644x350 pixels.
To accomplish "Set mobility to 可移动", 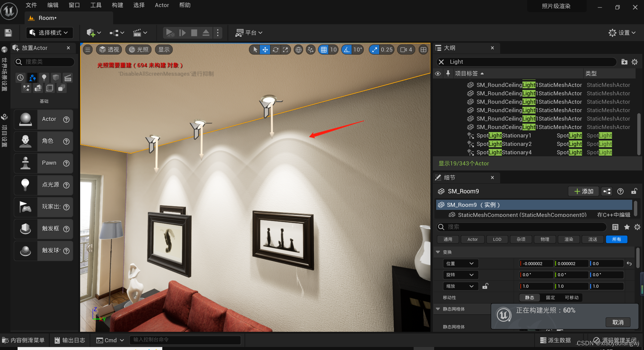I will tap(572, 297).
